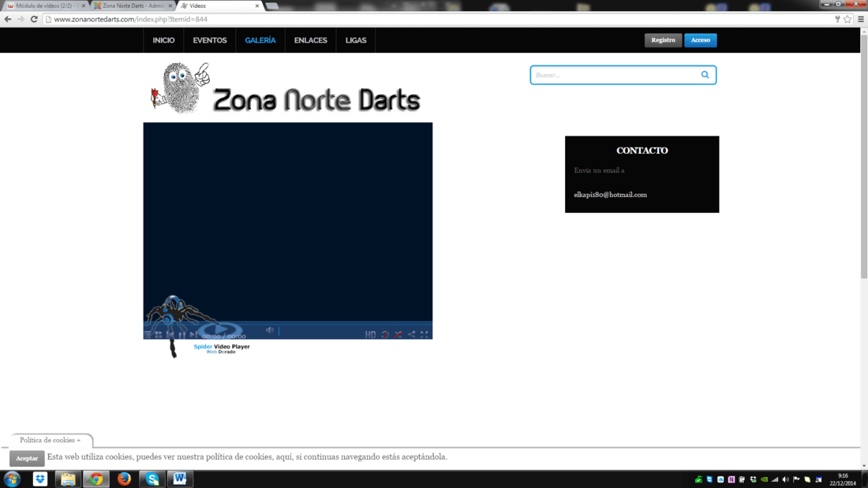Skip to previous video in player
The height and width of the screenshot is (488, 868).
170,335
